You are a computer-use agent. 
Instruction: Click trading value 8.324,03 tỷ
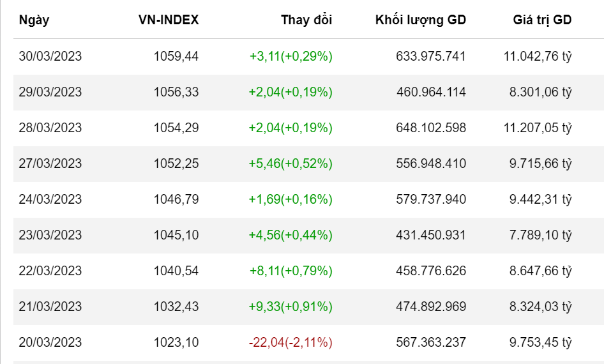(540, 307)
